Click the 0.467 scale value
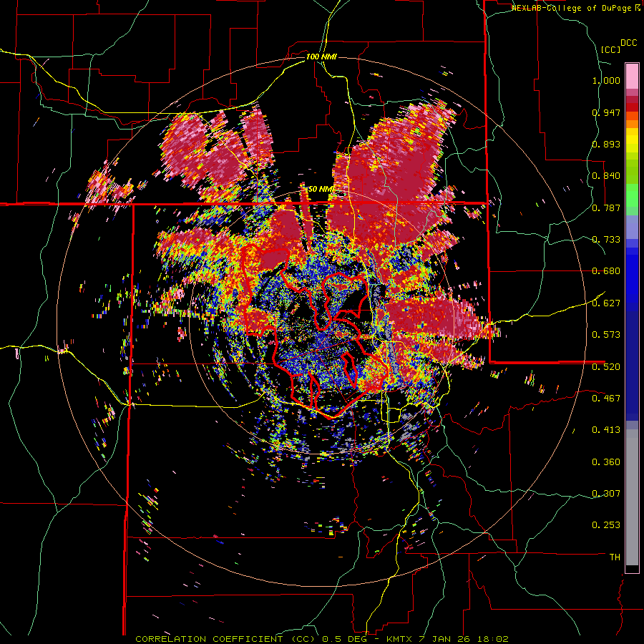This screenshot has width=644, height=644. (606, 398)
